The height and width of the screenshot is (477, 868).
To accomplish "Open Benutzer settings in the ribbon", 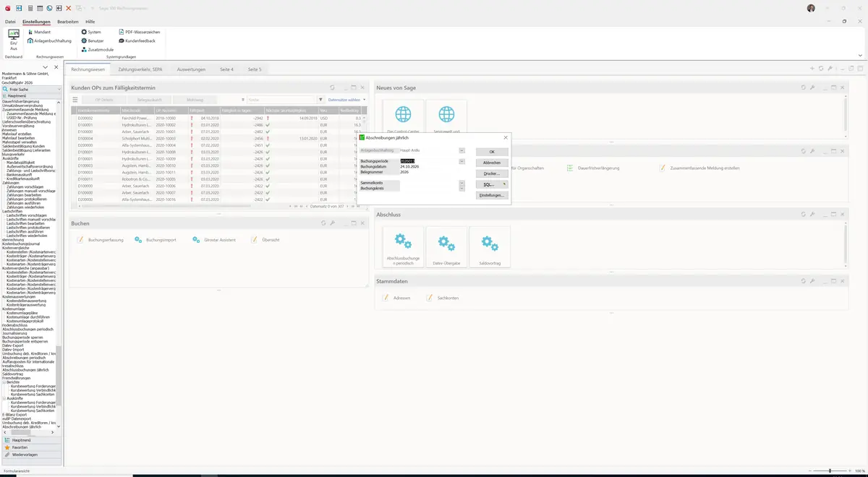I will point(93,41).
